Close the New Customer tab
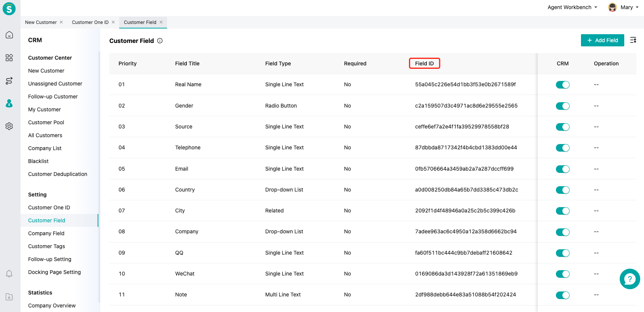 click(61, 22)
